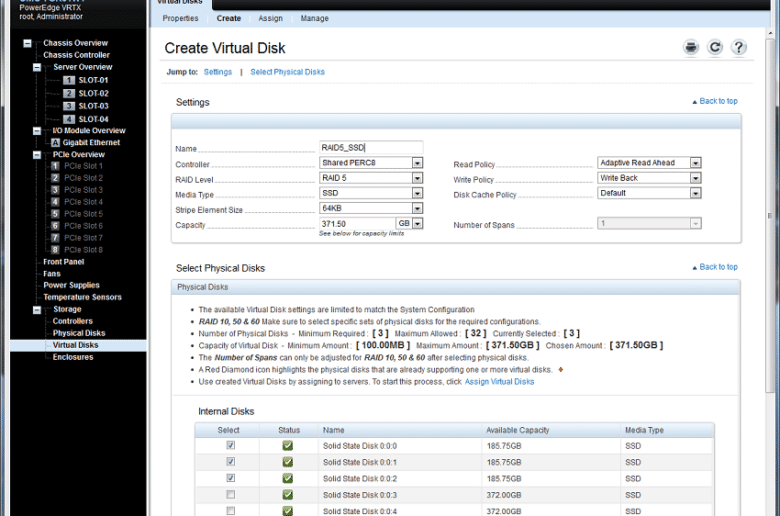Image resolution: width=780 pixels, height=516 pixels.
Task: Open Temperature Sensors in the tree
Action: 82,297
